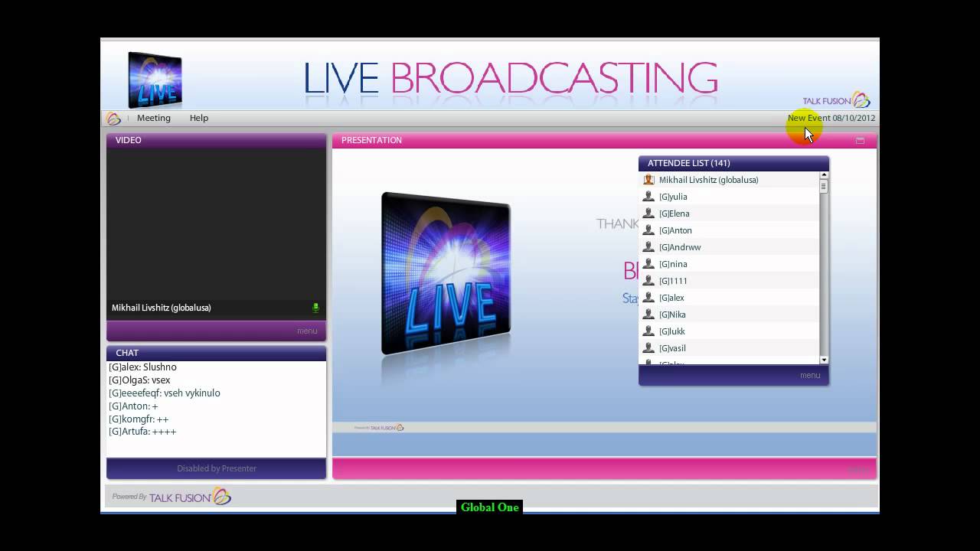Select chat message '[G]Artufa: ++++'
The height and width of the screenshot is (551, 980).
coord(142,432)
